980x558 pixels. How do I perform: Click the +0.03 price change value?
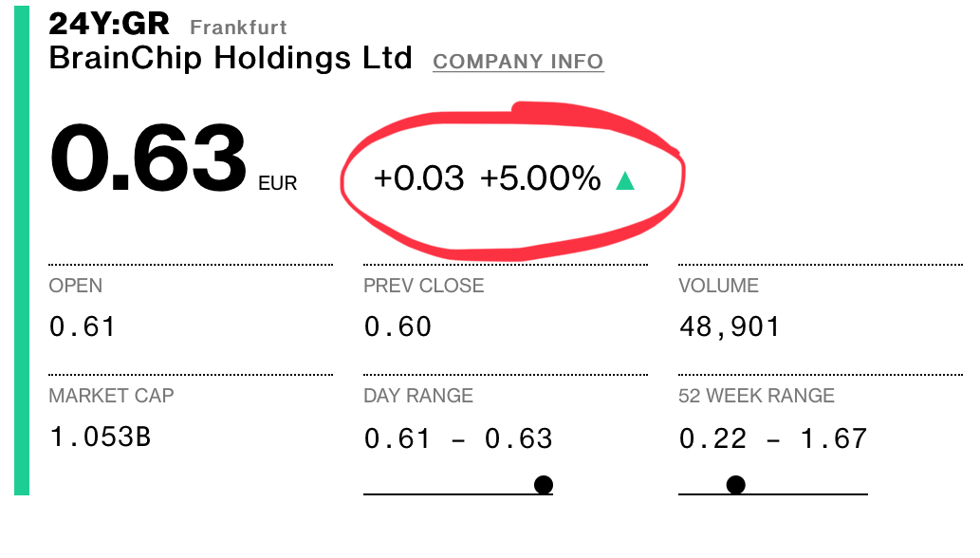[x=419, y=178]
